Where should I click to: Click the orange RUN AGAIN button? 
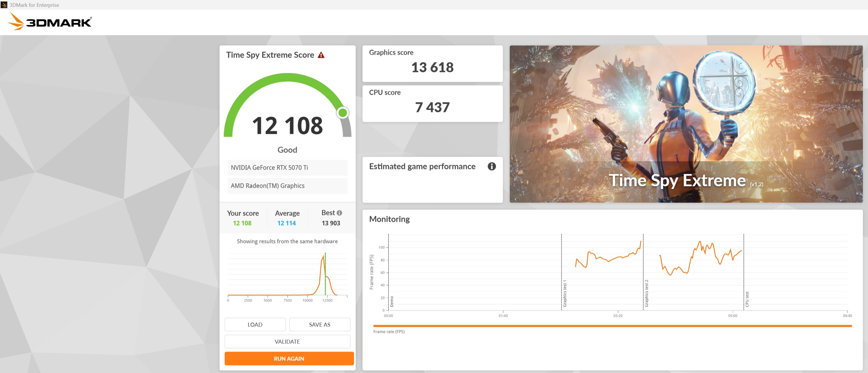point(289,359)
